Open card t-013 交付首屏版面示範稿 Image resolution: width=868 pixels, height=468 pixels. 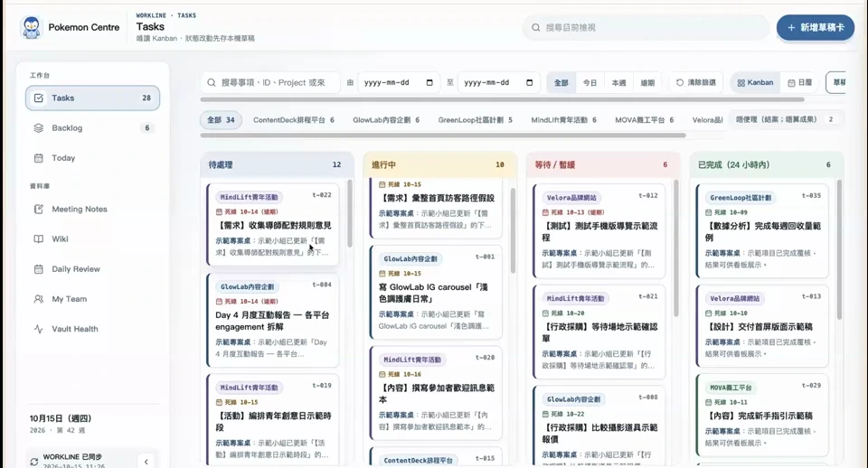[762, 326]
